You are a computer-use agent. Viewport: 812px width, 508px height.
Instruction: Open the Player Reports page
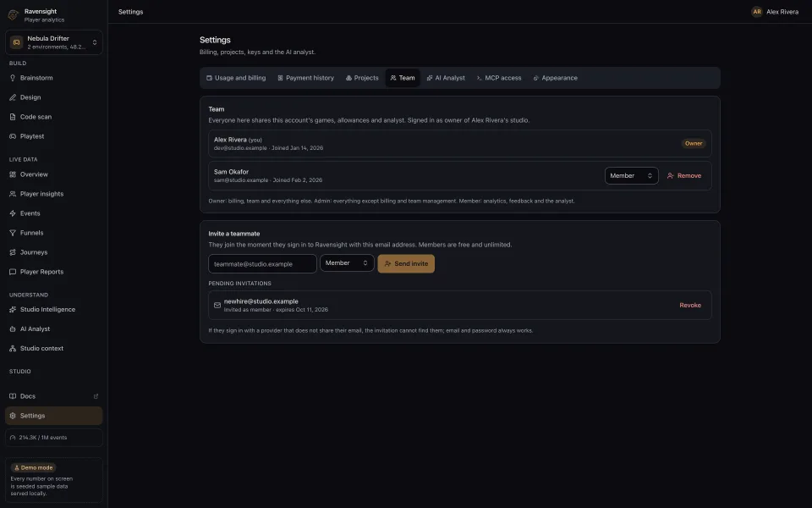coord(54,272)
